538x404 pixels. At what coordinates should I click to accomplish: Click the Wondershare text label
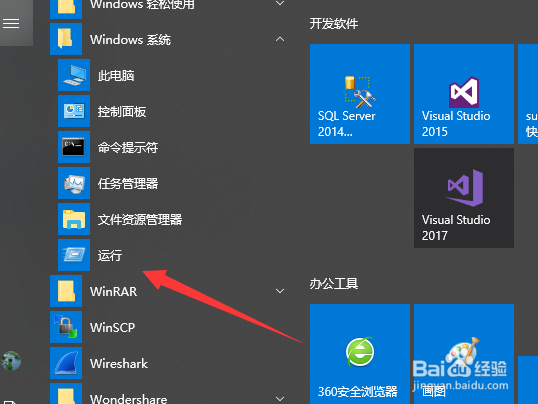coord(129,399)
